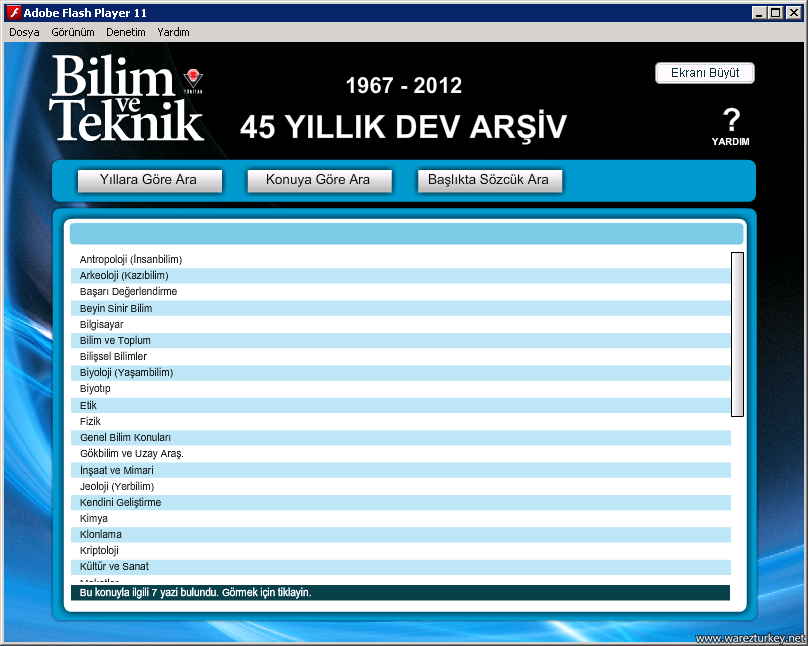Image resolution: width=808 pixels, height=646 pixels.
Task: Click the topic list scrollbar thumb
Action: tap(737, 334)
